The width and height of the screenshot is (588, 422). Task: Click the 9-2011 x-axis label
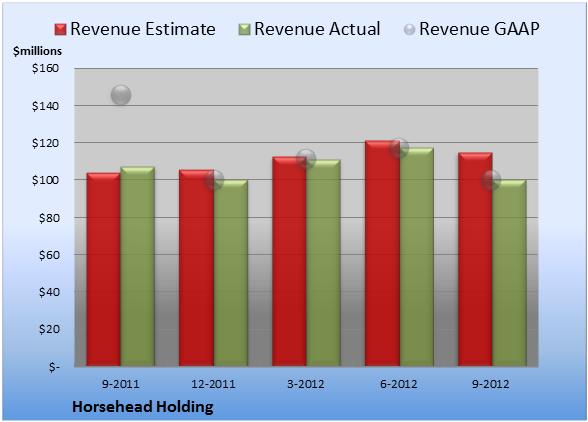[120, 384]
